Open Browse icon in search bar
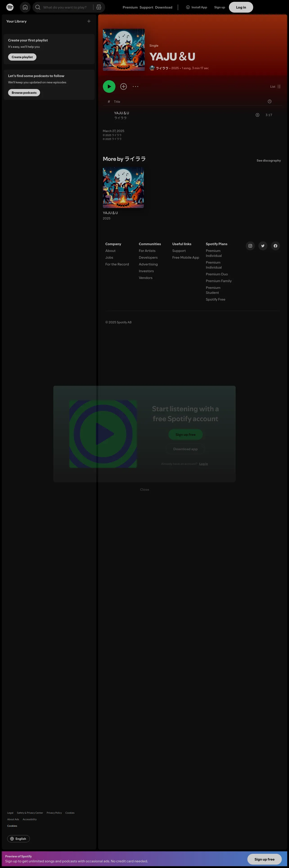The image size is (289, 868). pos(99,7)
